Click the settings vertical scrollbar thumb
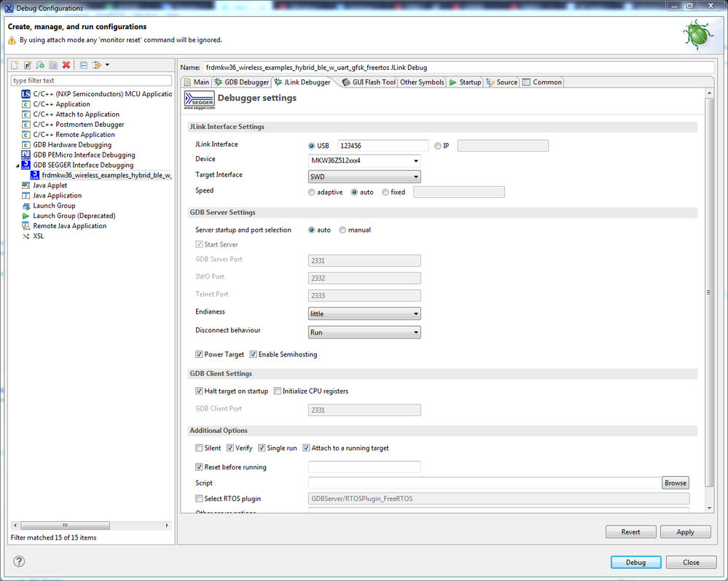Viewport: 728px width, 581px height. click(709, 292)
